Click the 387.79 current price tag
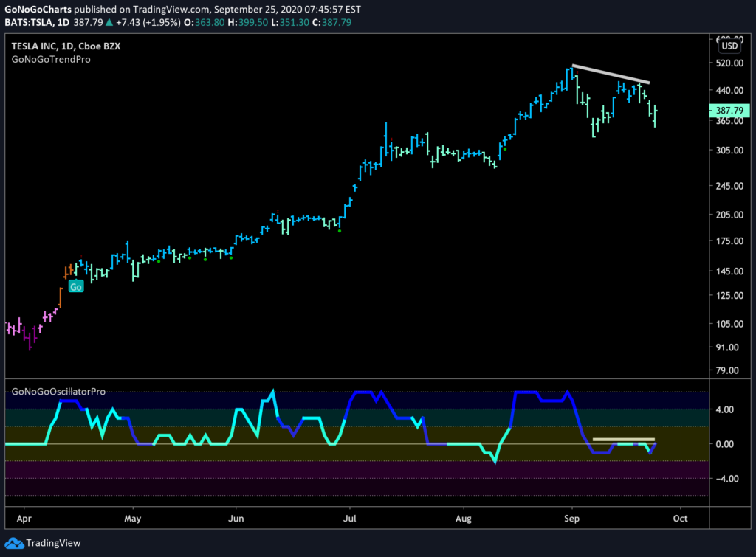Image resolution: width=756 pixels, height=557 pixels. pyautogui.click(x=729, y=111)
